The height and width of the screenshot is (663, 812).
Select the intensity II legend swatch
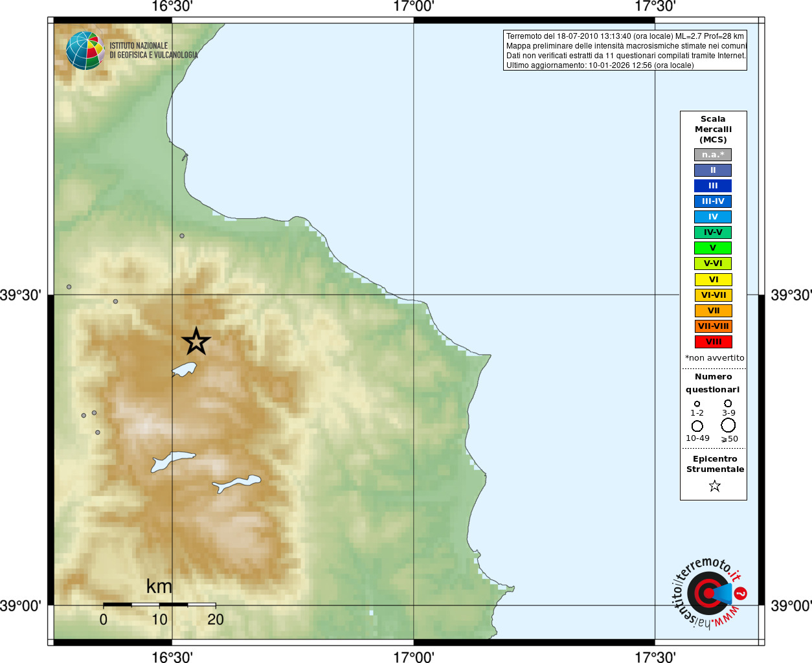point(713,170)
